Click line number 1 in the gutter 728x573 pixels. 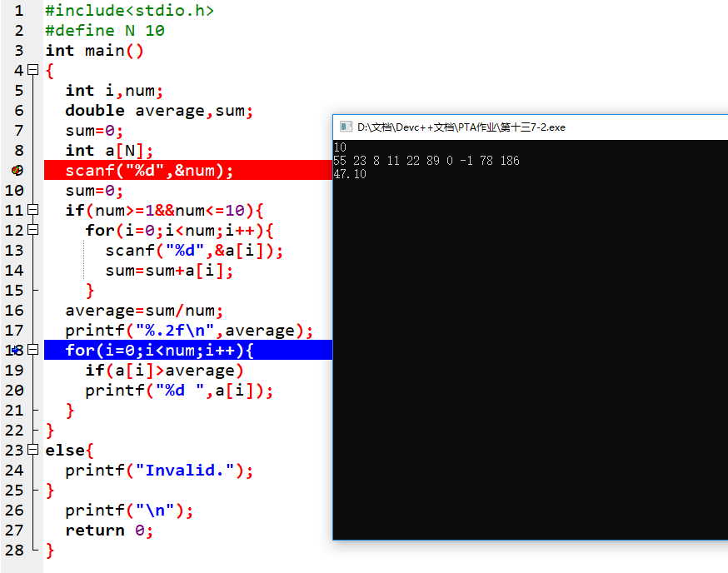(x=18, y=10)
